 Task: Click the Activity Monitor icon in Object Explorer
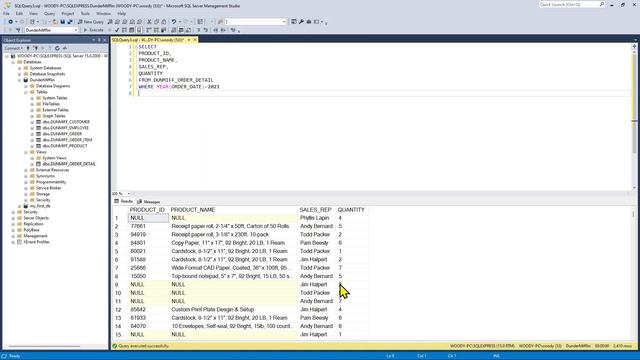point(64,48)
